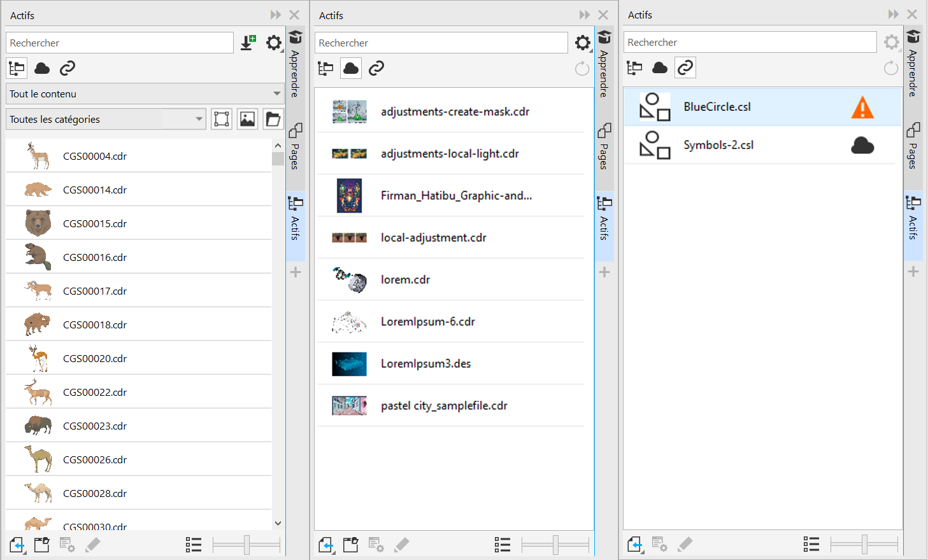This screenshot has width=928, height=560.
Task: Click the add docker plus under the Actifs tab beside lorem.cdr
Action: [604, 272]
